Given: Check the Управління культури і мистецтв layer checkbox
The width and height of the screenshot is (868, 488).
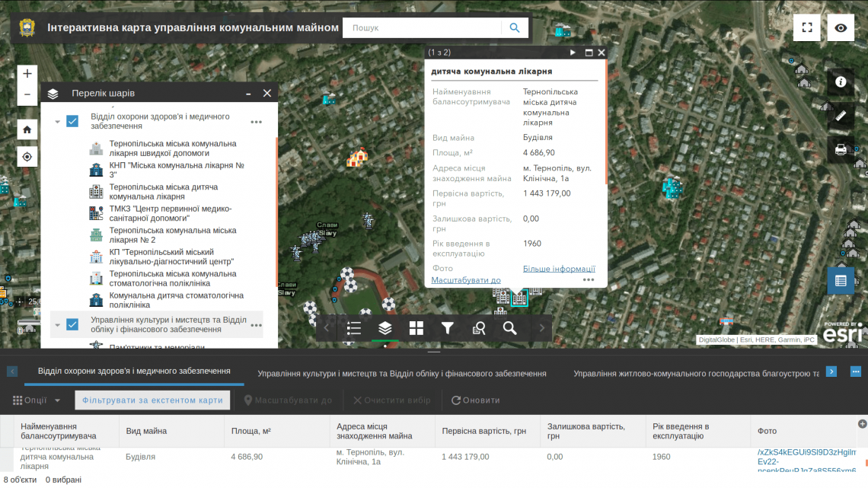Looking at the screenshot, I should (x=72, y=324).
